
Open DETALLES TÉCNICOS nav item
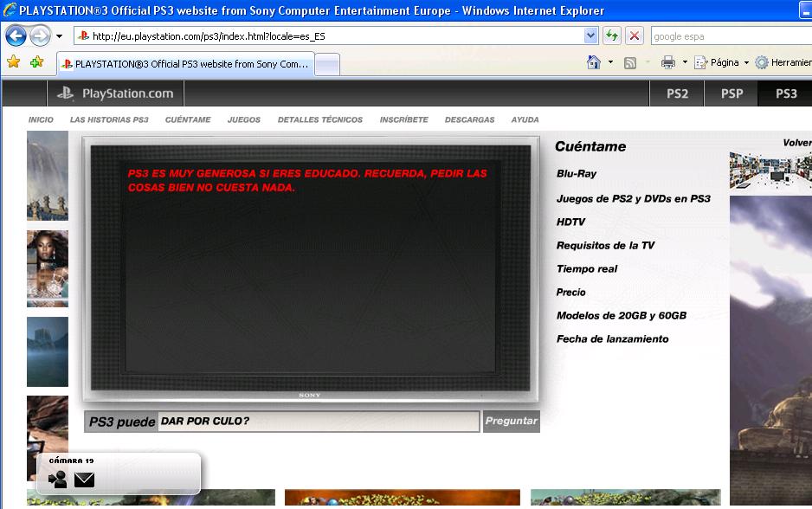pyautogui.click(x=320, y=119)
